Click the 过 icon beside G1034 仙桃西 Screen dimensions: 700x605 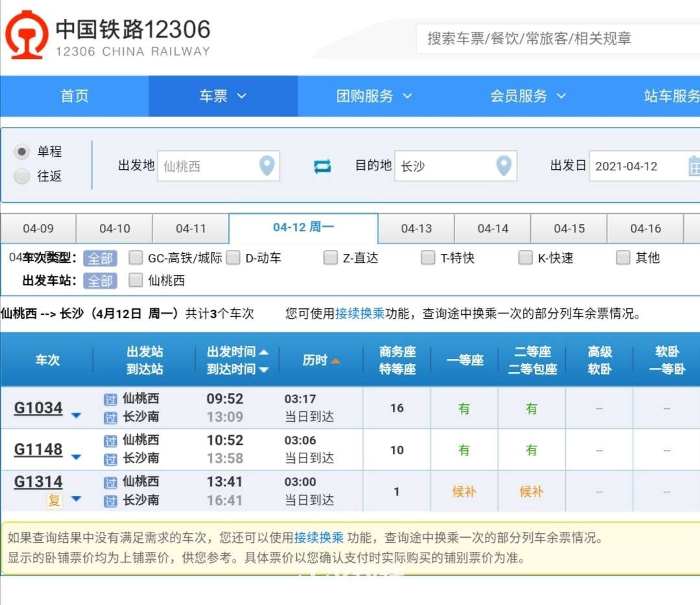110,399
